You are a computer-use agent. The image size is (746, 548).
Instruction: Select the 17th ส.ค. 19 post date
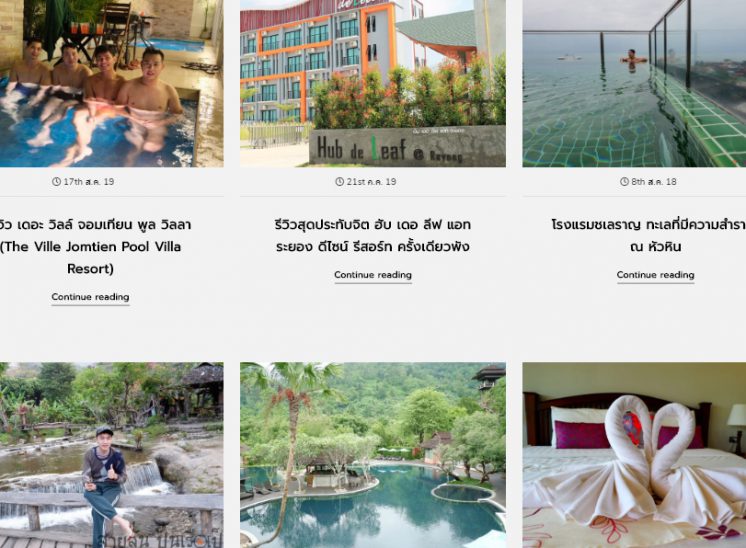88,181
